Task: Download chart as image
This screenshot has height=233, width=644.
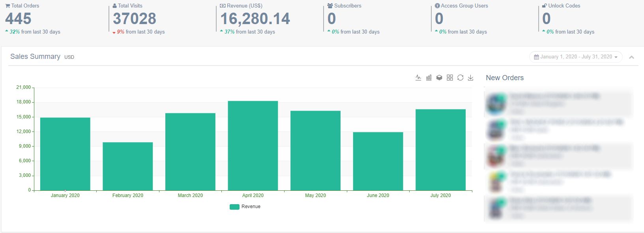Action: 470,78
